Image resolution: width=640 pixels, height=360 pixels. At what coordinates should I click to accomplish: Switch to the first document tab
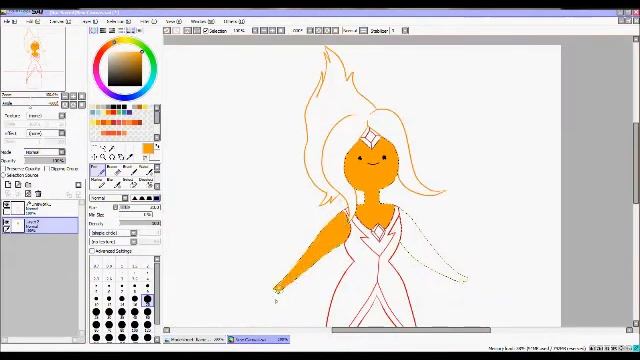[195, 339]
